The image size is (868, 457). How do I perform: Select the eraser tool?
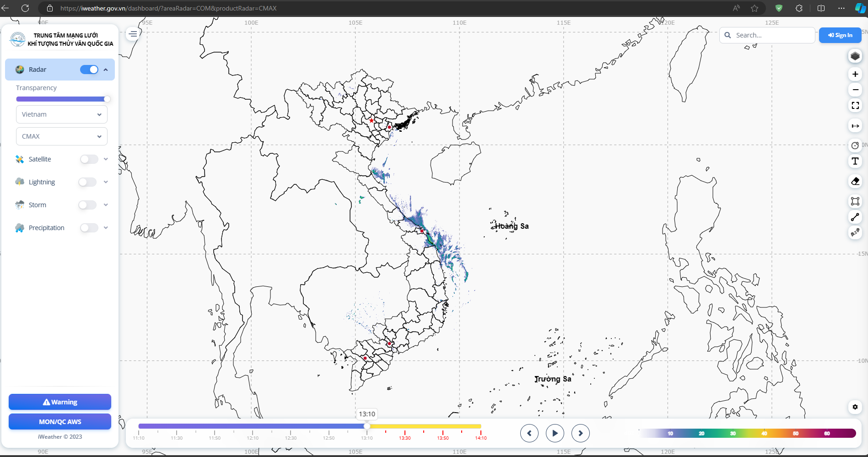(855, 182)
